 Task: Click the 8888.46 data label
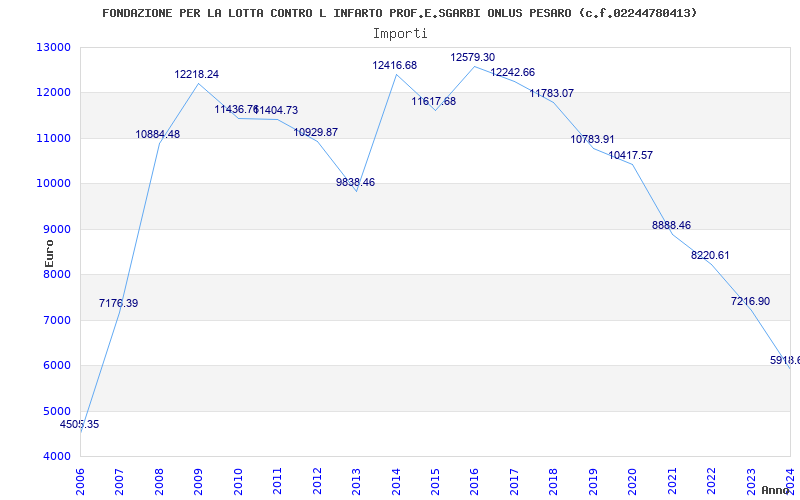pyautogui.click(x=671, y=226)
